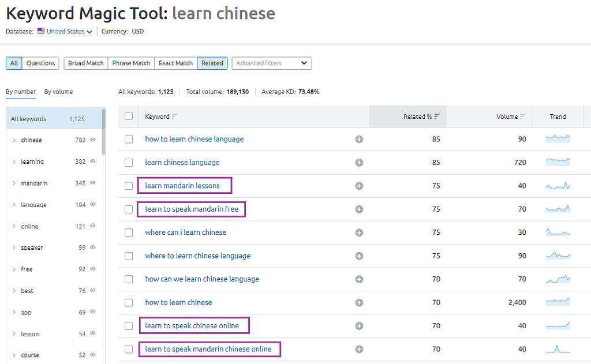Select the All tab
Screen dimensions: 591x364
(14, 63)
